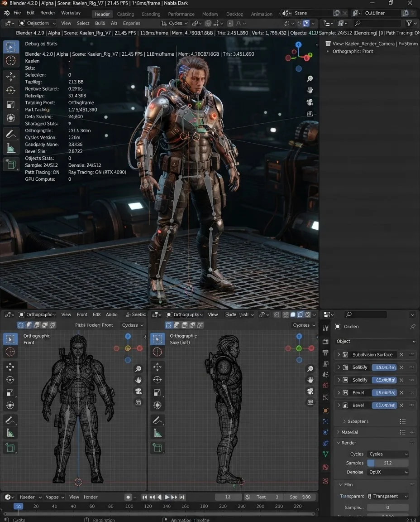Screen dimensions: 420x522
Task: Switch perspective/orthographic grid icon in main viewport
Action: (310, 114)
